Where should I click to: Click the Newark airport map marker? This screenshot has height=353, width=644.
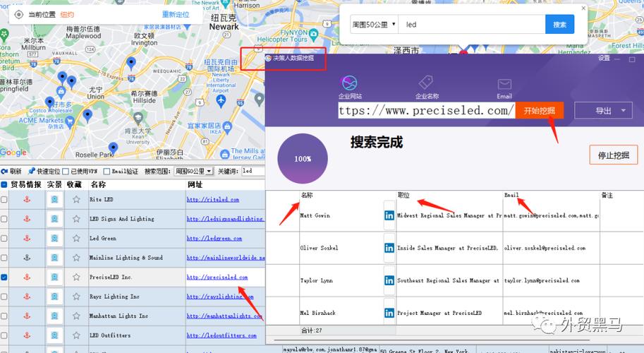coord(221,101)
